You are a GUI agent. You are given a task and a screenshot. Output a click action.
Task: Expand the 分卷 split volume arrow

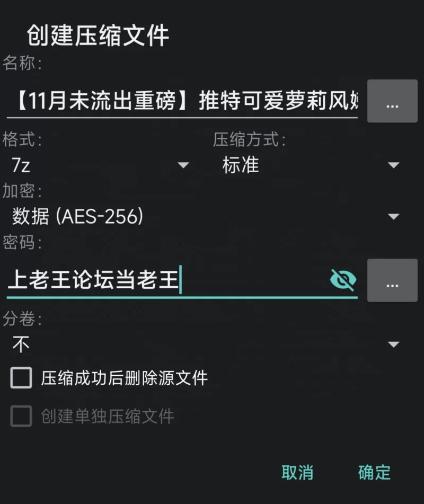click(x=393, y=344)
